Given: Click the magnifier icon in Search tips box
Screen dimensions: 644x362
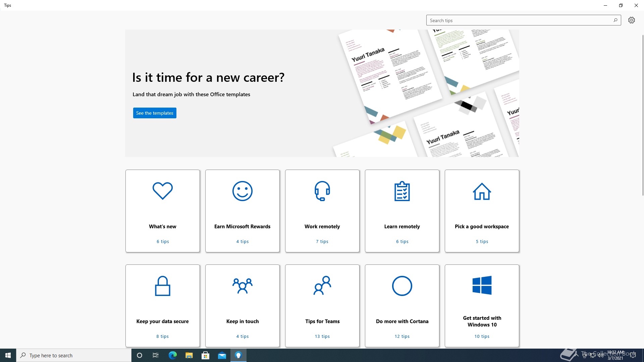Looking at the screenshot, I should coord(615,20).
